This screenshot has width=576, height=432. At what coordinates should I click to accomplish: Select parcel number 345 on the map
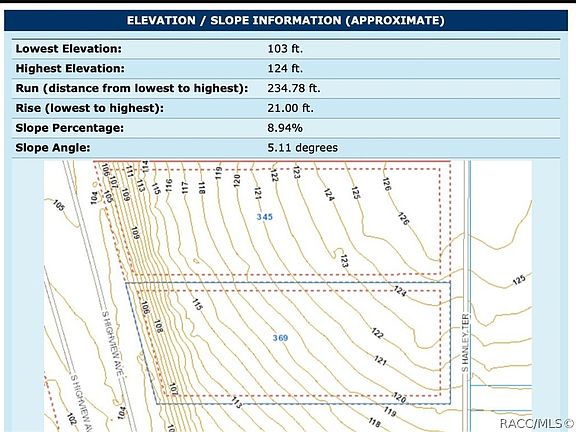[x=264, y=217]
